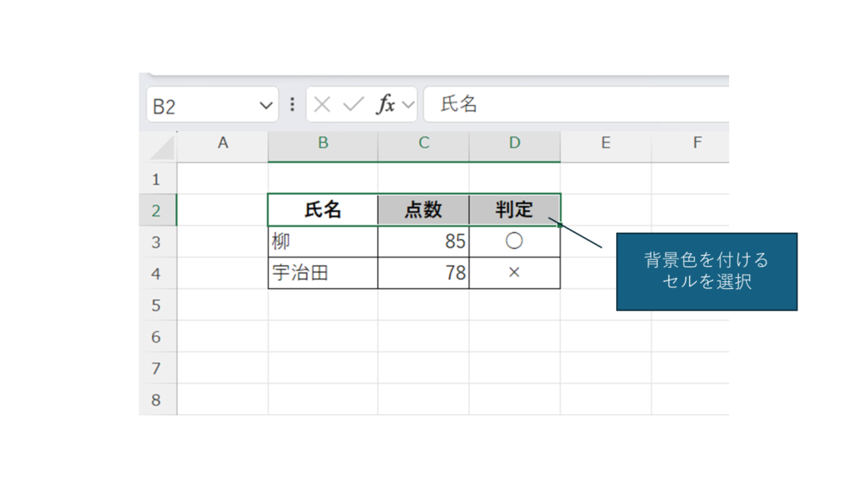
Task: Click the cell with score 85
Action: click(423, 241)
